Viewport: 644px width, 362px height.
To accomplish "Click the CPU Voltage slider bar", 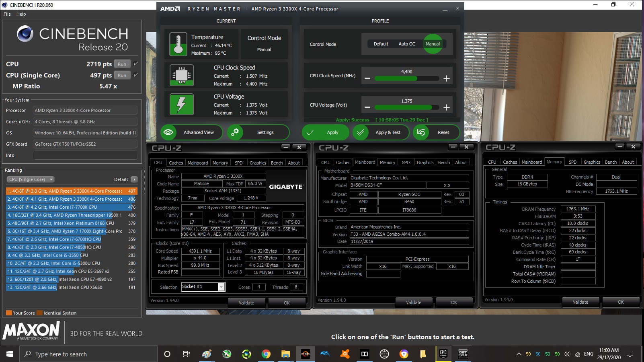I will click(x=406, y=107).
